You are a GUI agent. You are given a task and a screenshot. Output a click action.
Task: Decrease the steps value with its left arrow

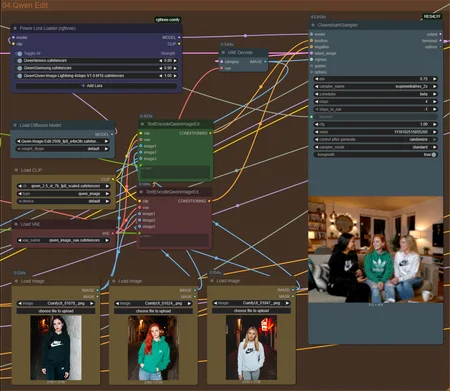(x=317, y=102)
